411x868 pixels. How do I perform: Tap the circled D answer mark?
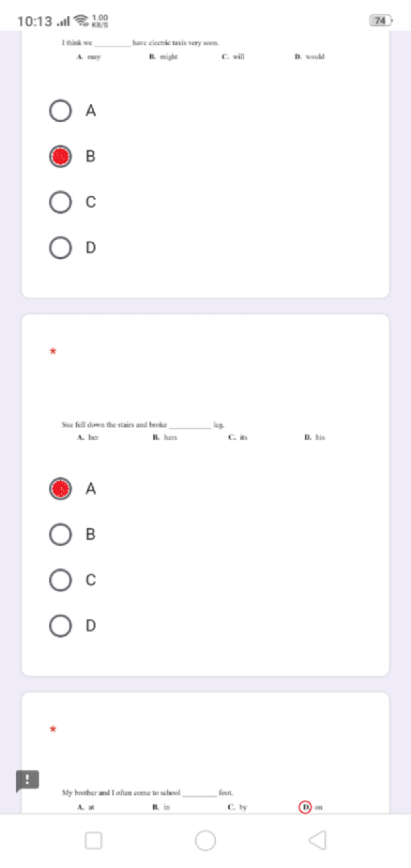coord(305,807)
